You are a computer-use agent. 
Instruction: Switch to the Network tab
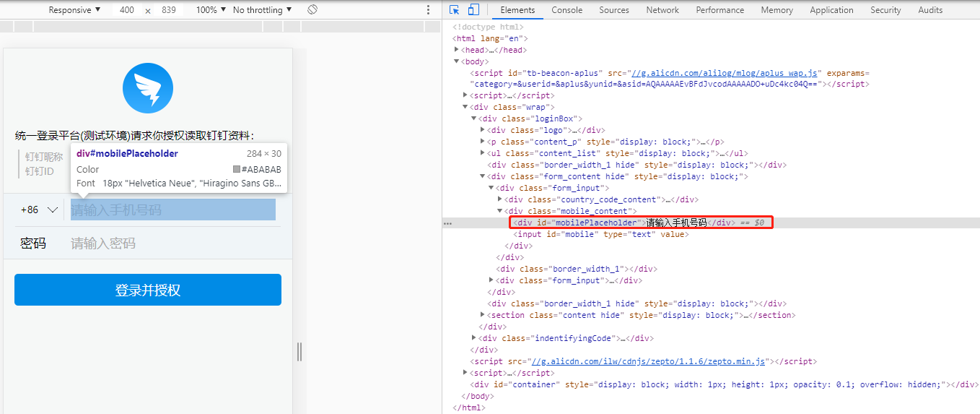click(662, 10)
